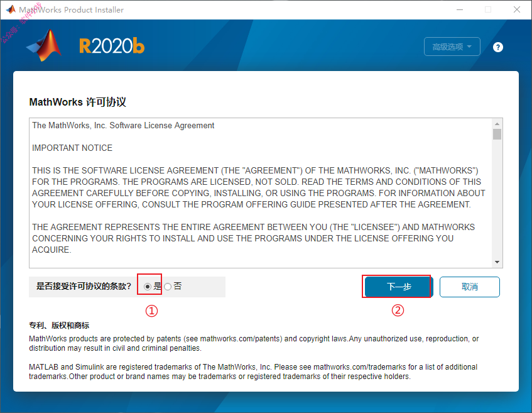Close the MathWorks Product Installer window

tap(517, 9)
